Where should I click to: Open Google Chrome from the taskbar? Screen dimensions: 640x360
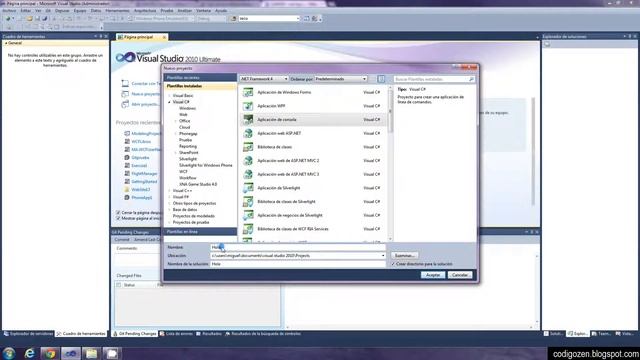[x=50, y=353]
